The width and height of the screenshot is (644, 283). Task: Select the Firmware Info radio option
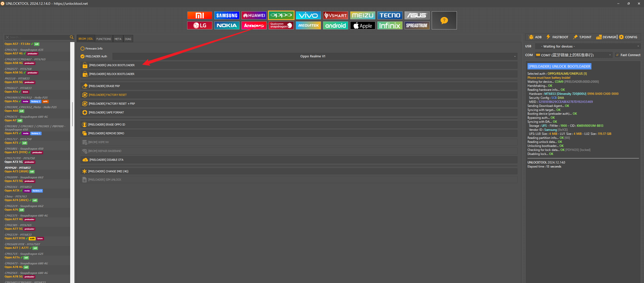click(x=83, y=49)
